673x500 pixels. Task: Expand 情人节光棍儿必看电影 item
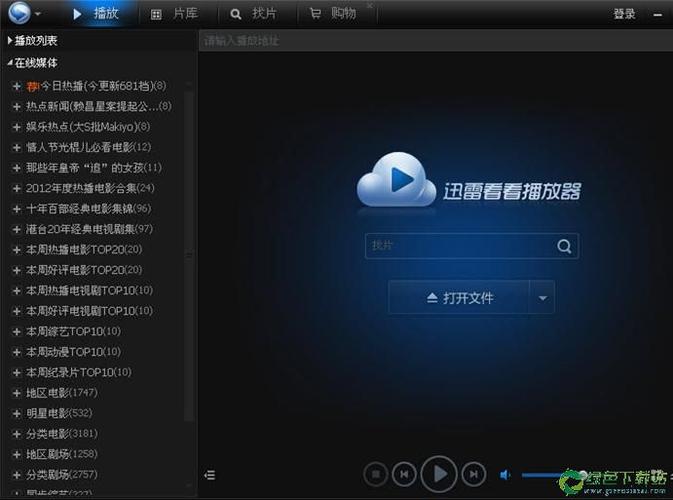pos(17,148)
